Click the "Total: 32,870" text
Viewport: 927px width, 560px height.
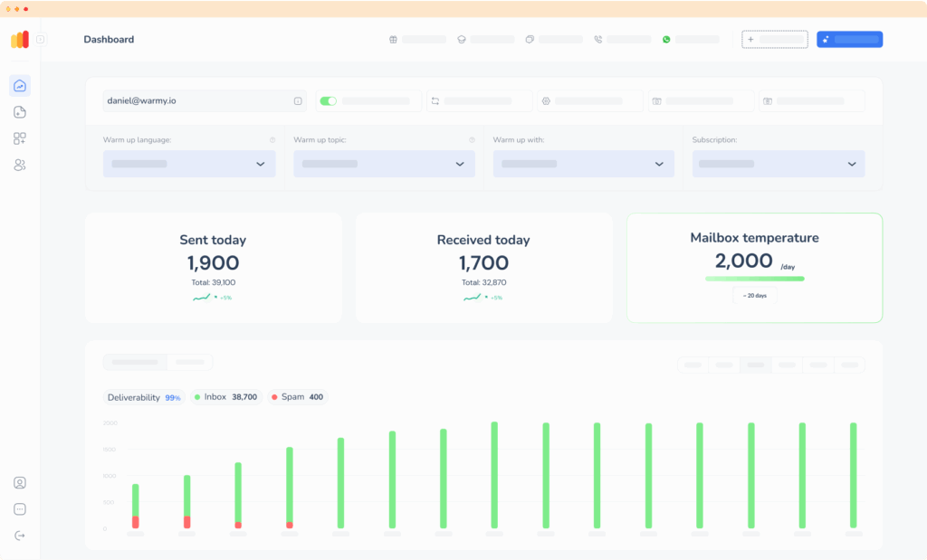pos(483,282)
